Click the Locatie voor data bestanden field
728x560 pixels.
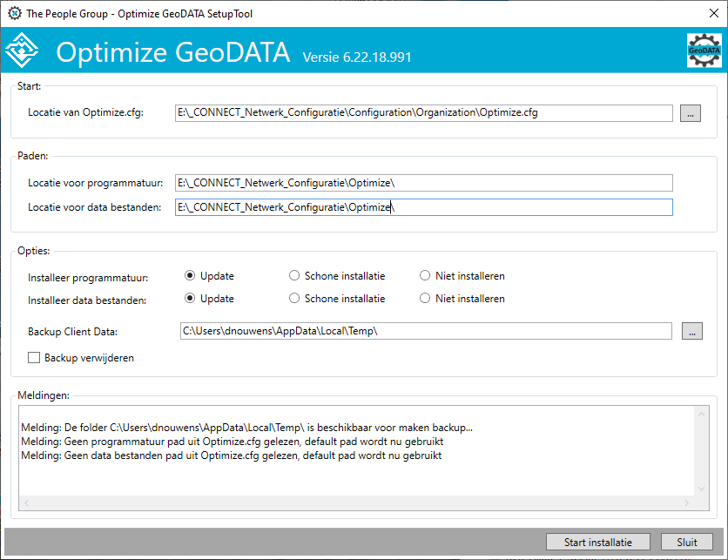[423, 207]
